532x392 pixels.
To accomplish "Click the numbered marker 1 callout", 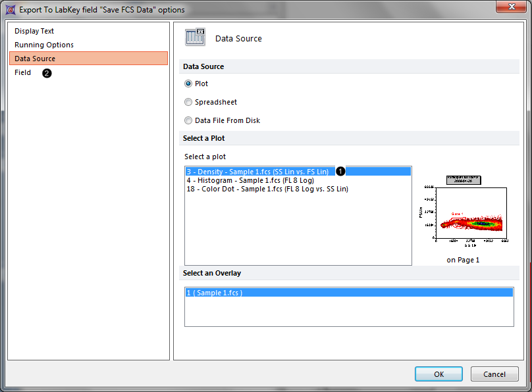I will pos(341,171).
